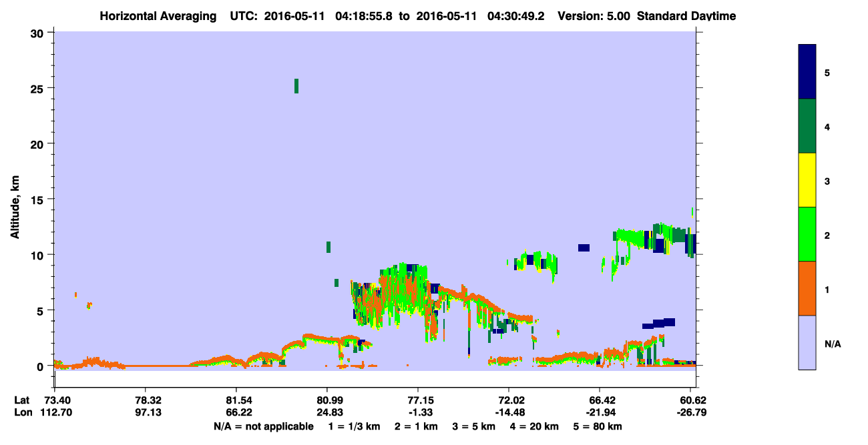The height and width of the screenshot is (445, 868).
Task: Click the dark green colorbar segment labeled 4
Action: tap(807, 126)
